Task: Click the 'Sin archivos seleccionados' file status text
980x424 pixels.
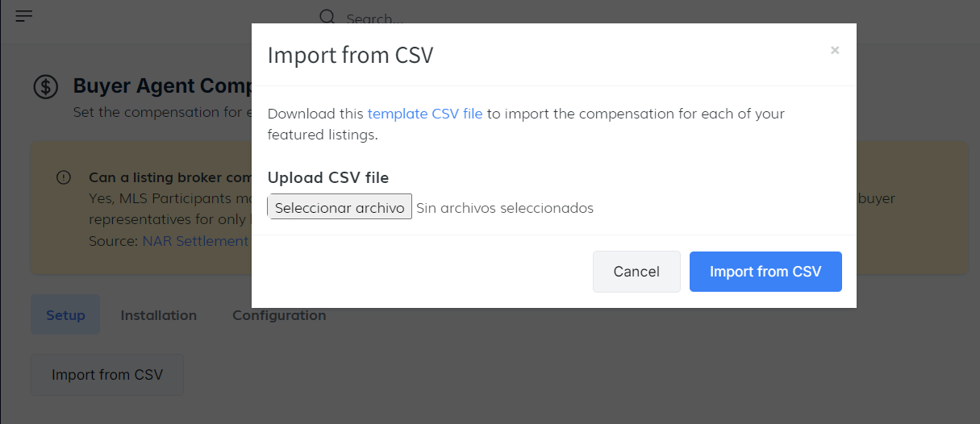Action: pyautogui.click(x=505, y=208)
